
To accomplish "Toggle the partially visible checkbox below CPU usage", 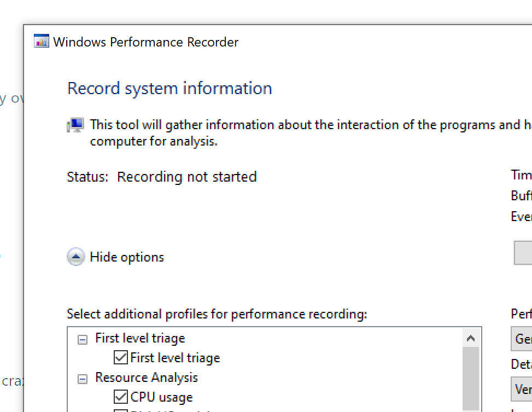I will (120, 411).
